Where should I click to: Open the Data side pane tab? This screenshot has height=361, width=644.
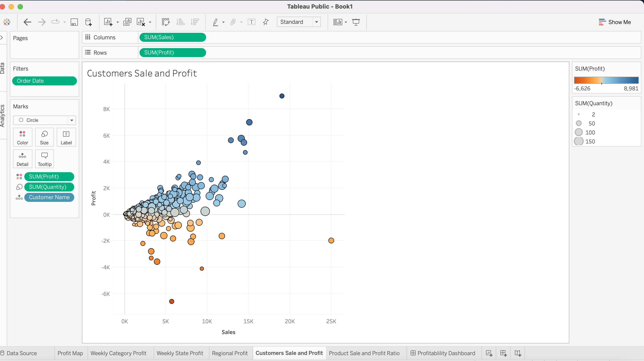click(x=2, y=68)
